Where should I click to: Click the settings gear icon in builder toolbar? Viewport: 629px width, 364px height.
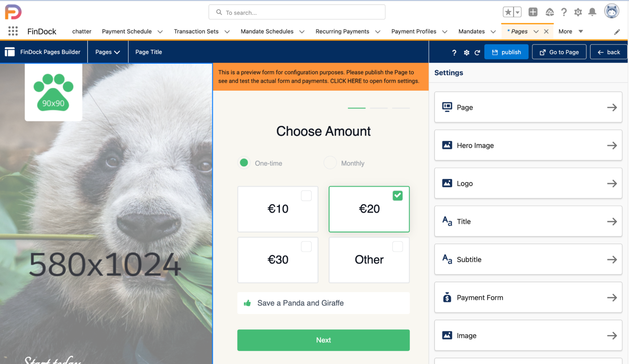(466, 52)
